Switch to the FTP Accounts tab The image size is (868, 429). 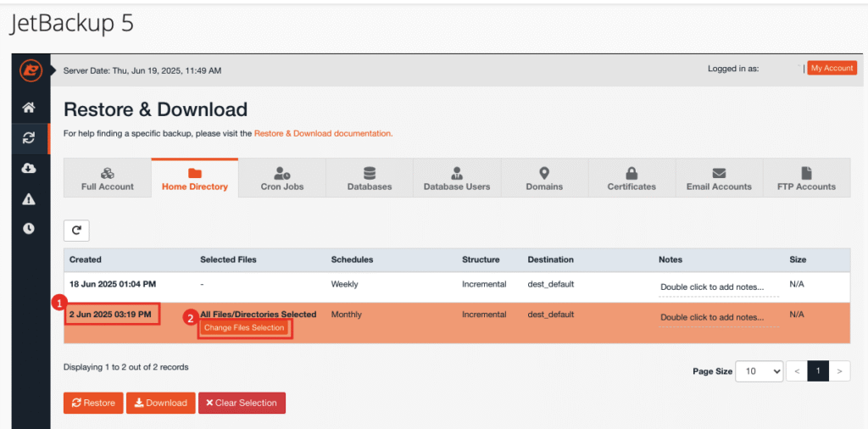click(x=807, y=178)
